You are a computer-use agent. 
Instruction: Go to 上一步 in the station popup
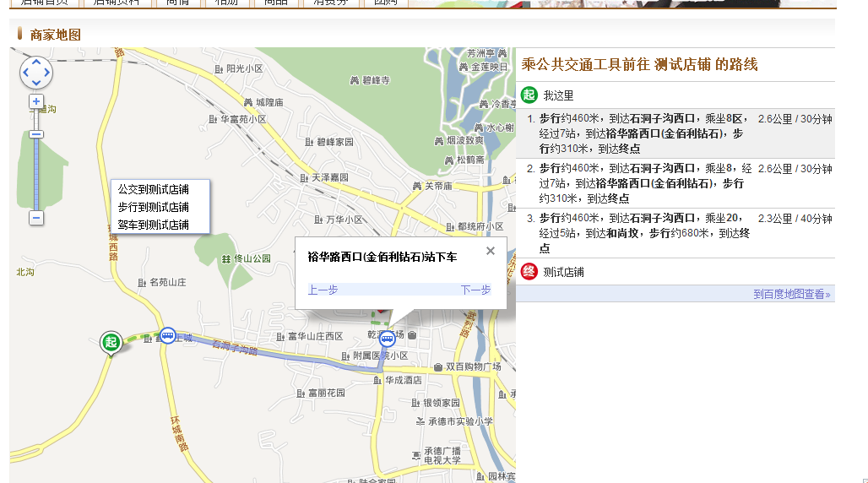tap(323, 290)
